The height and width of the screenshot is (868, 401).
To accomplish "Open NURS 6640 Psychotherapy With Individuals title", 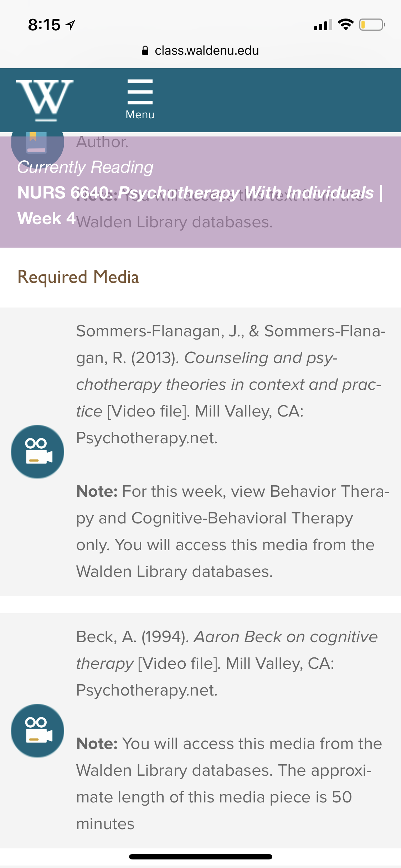I will tap(200, 193).
